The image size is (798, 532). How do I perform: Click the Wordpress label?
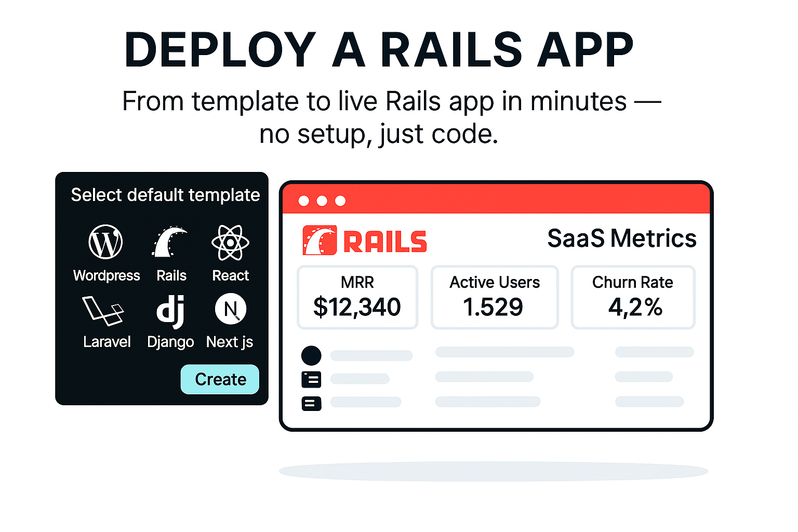pos(107,275)
